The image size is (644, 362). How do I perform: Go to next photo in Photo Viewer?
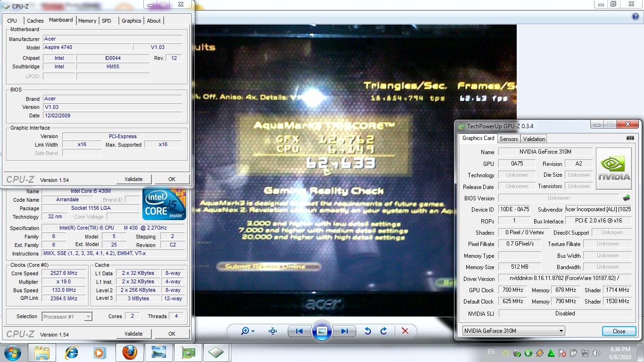tap(344, 331)
